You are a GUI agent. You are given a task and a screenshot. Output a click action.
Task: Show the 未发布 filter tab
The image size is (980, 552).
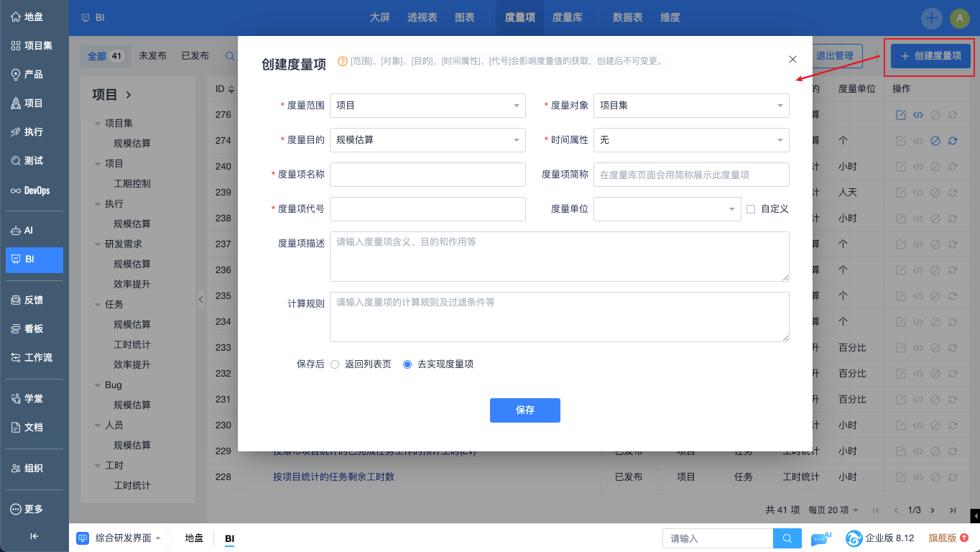153,55
